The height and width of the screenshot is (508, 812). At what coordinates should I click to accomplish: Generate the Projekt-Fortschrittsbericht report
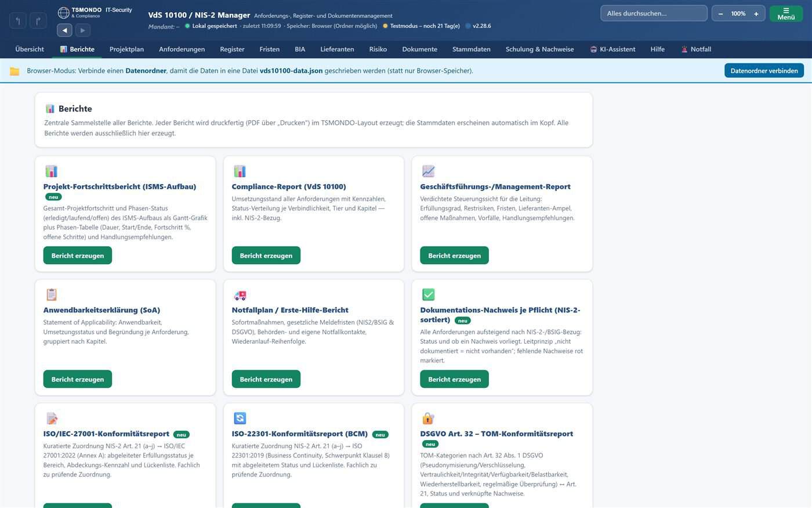click(x=78, y=255)
